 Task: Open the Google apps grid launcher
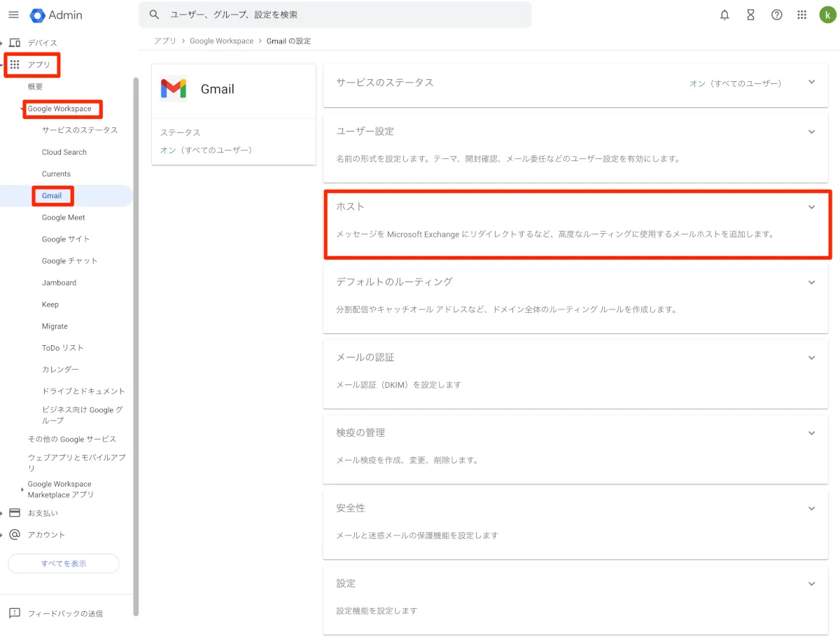(802, 15)
